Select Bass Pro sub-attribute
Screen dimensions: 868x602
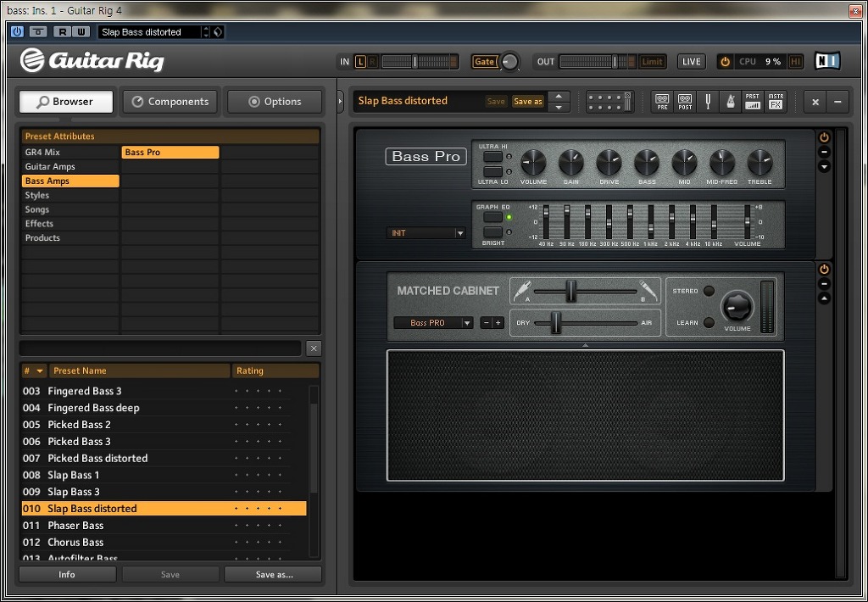tap(170, 153)
